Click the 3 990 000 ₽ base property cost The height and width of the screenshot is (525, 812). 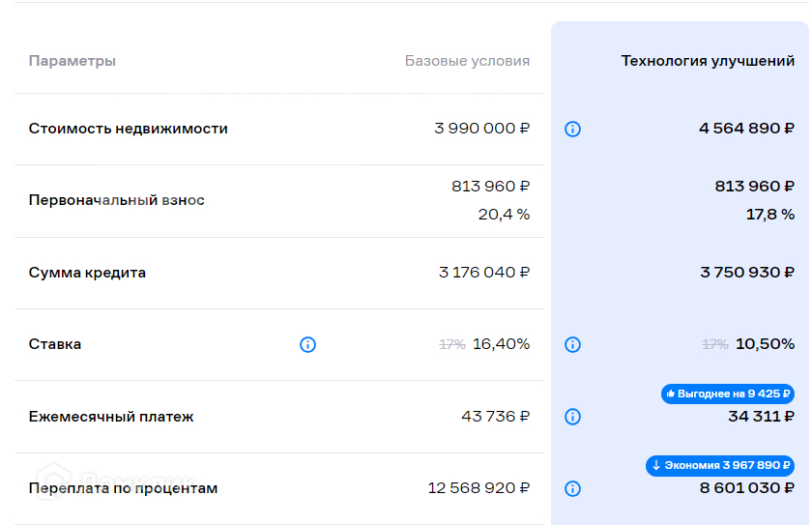[481, 129]
